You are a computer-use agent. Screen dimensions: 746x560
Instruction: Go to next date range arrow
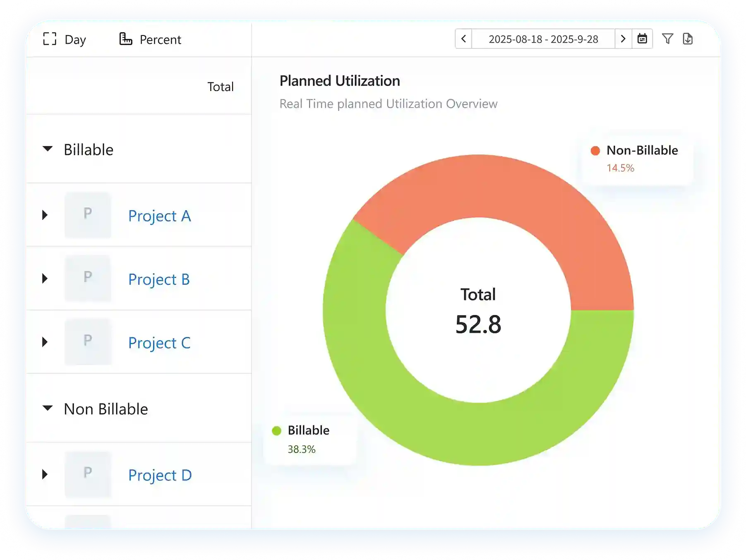coord(623,39)
